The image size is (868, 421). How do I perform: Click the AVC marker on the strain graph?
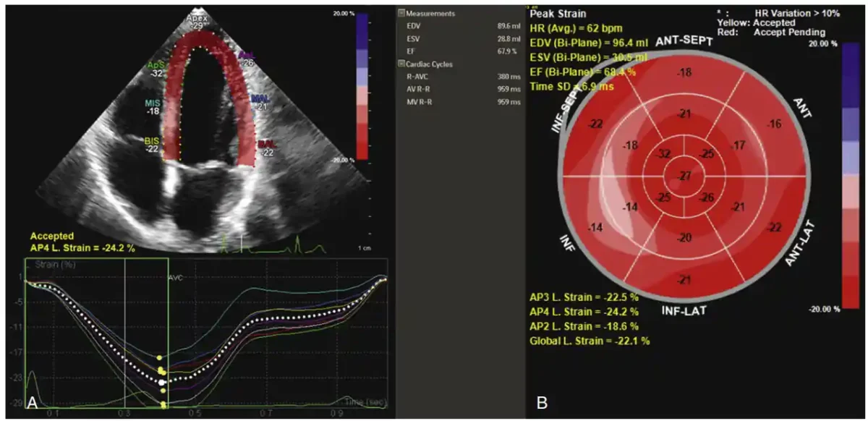tap(176, 277)
